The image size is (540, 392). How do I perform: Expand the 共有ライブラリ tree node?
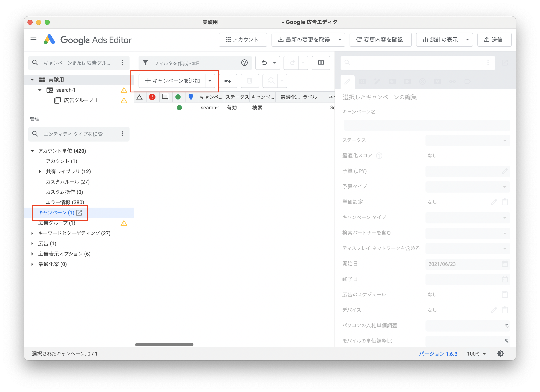tap(40, 171)
